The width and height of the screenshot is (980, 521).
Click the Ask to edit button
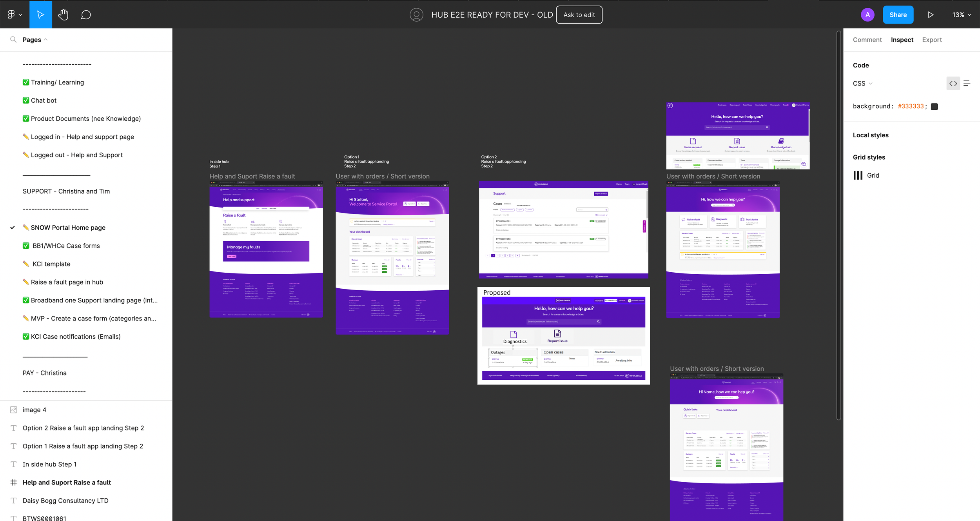coord(579,15)
